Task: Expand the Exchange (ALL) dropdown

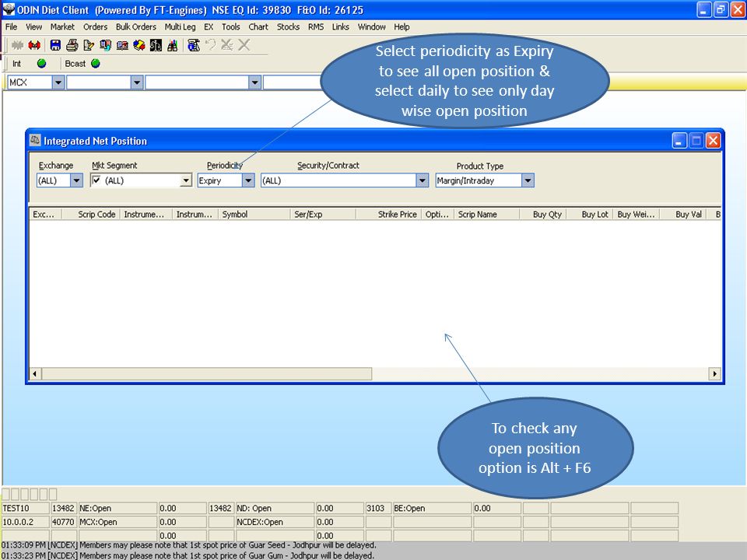Action: (77, 180)
